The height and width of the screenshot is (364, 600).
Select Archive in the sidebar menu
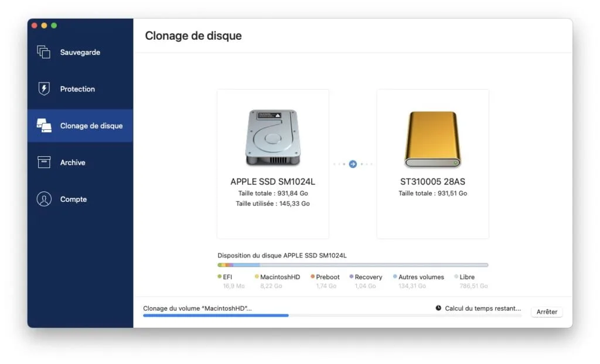click(x=73, y=162)
